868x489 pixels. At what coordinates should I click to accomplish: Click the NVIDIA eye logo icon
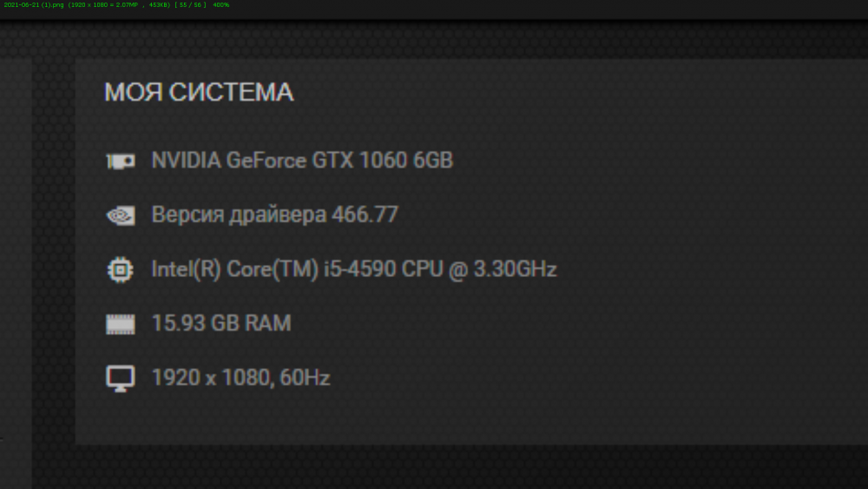click(x=120, y=215)
